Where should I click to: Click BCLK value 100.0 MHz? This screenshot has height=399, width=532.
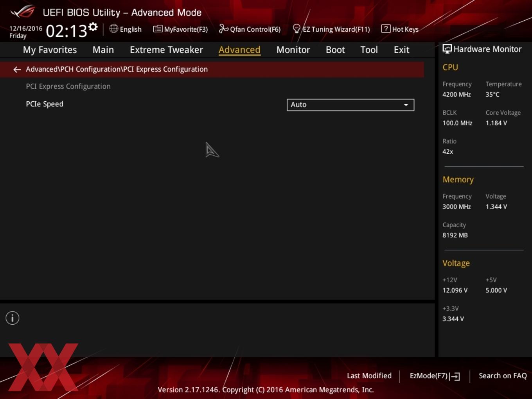coord(457,123)
